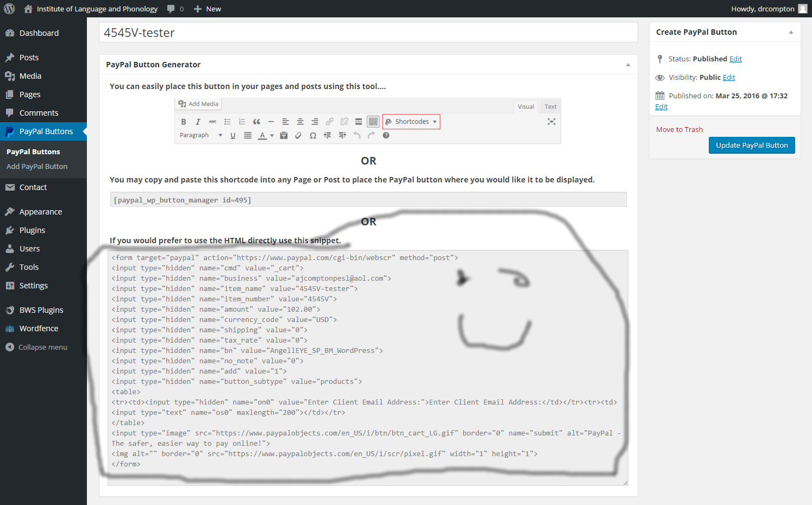Open Comments section
The width and height of the screenshot is (812, 505).
pyautogui.click(x=39, y=113)
